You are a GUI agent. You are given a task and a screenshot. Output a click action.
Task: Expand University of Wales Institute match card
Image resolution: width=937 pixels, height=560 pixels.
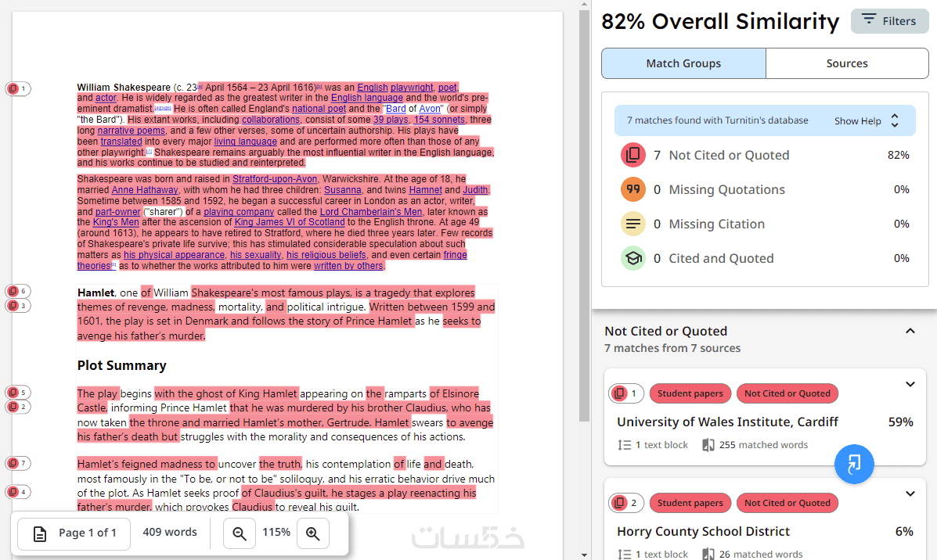coord(910,385)
